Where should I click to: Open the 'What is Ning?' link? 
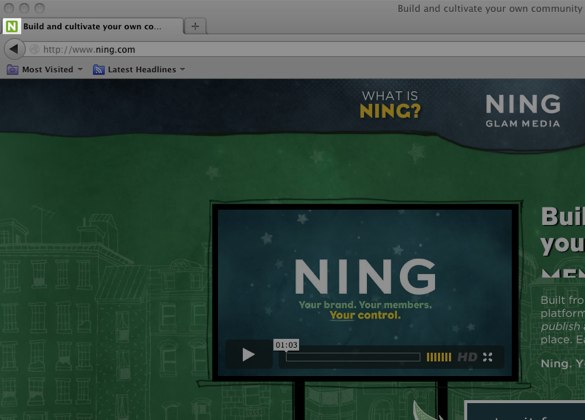coord(390,105)
